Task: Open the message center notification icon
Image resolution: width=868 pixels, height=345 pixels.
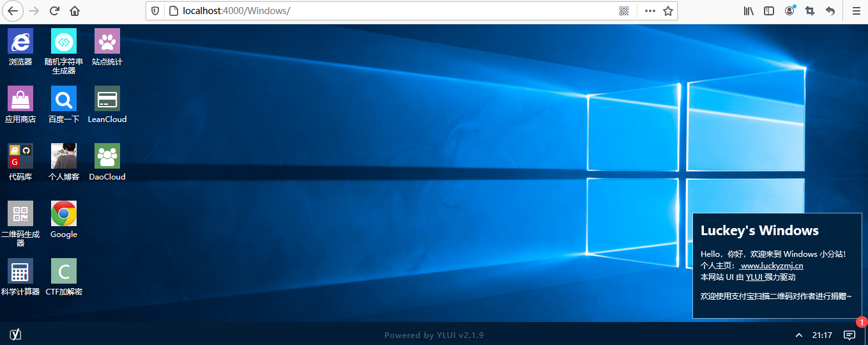Action: pyautogui.click(x=849, y=335)
